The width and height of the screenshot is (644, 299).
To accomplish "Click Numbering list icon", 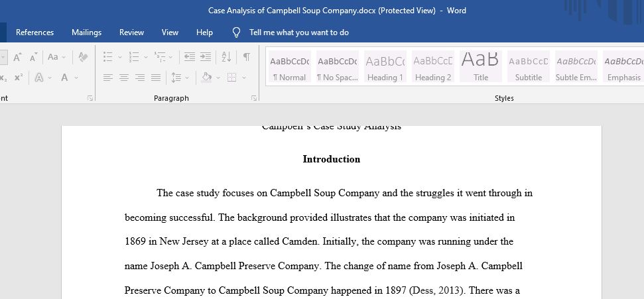I will pyautogui.click(x=134, y=56).
